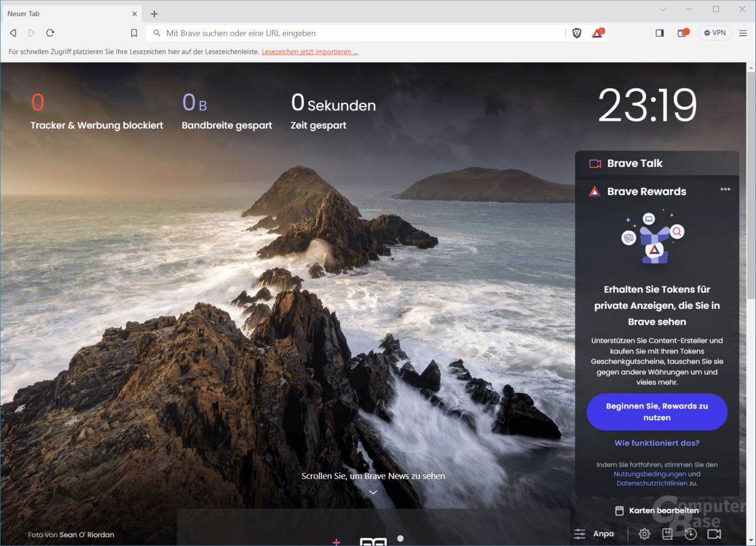The height and width of the screenshot is (546, 756).
Task: Open the new tab page settings gear
Action: pyautogui.click(x=644, y=533)
